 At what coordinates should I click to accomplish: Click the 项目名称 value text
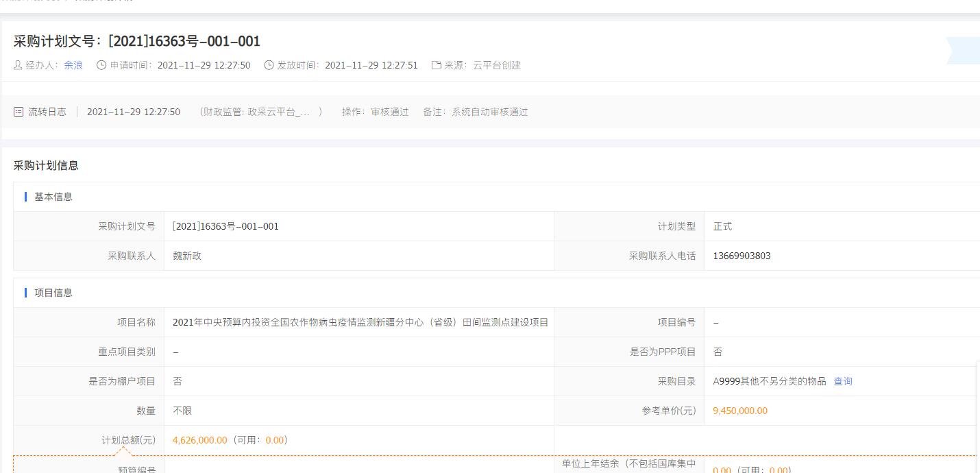360,322
